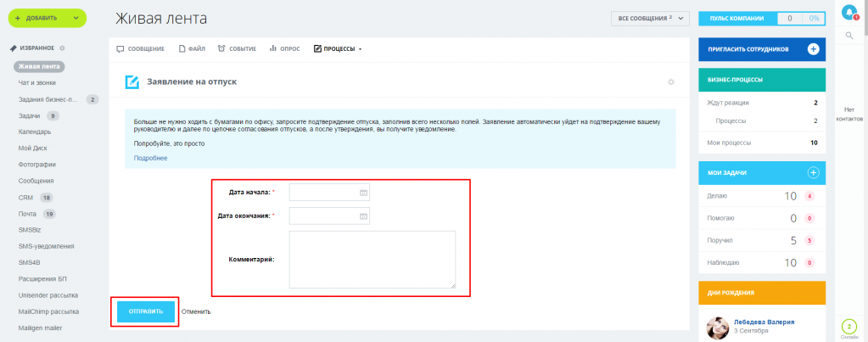This screenshot has height=342, width=868.
Task: Open calendar picker for Дата окончания
Action: pyautogui.click(x=363, y=216)
